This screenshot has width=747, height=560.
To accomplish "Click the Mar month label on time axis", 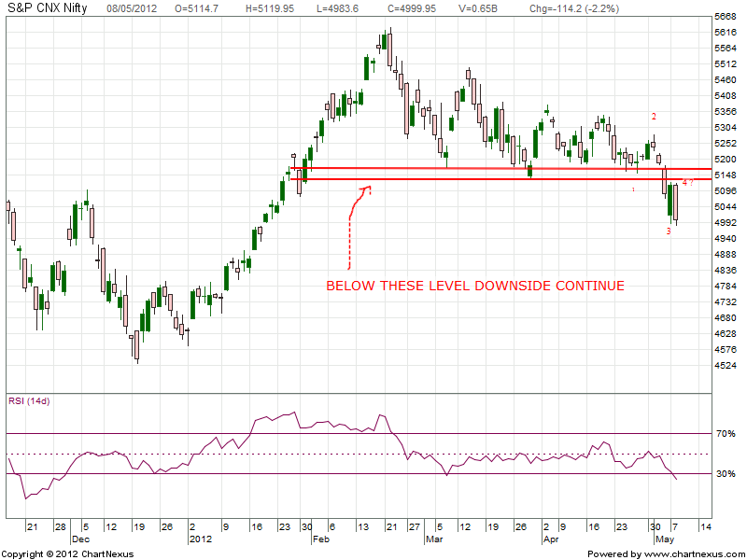I will [x=434, y=539].
